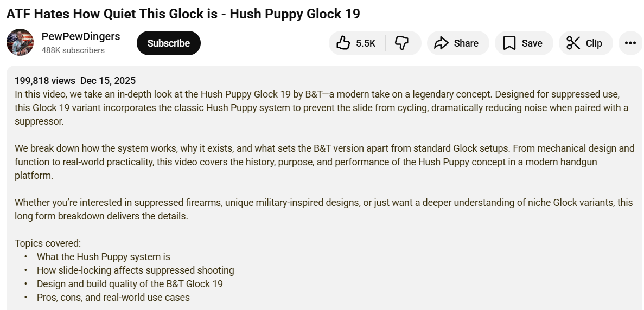The width and height of the screenshot is (644, 310).
Task: Click the Share arrow icon
Action: coord(442,43)
